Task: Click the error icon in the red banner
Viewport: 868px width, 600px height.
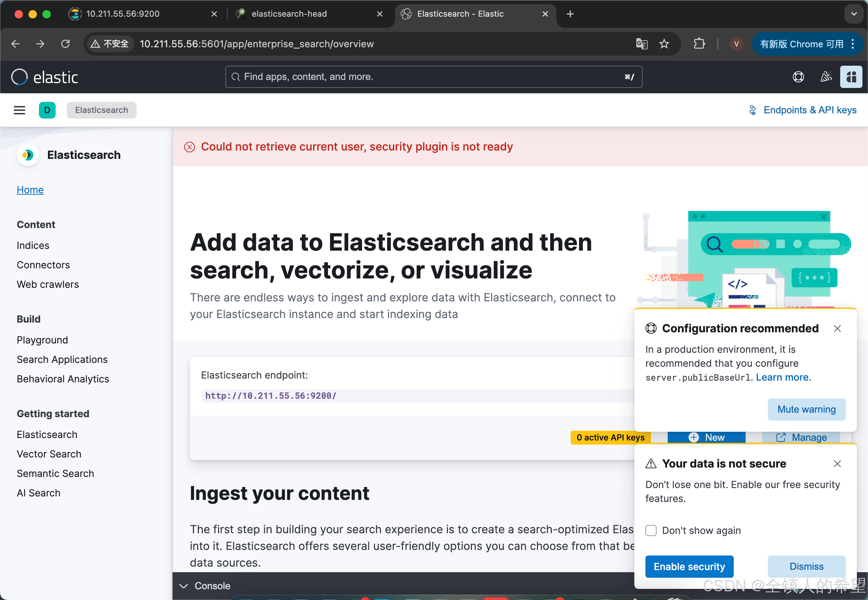Action: click(189, 147)
